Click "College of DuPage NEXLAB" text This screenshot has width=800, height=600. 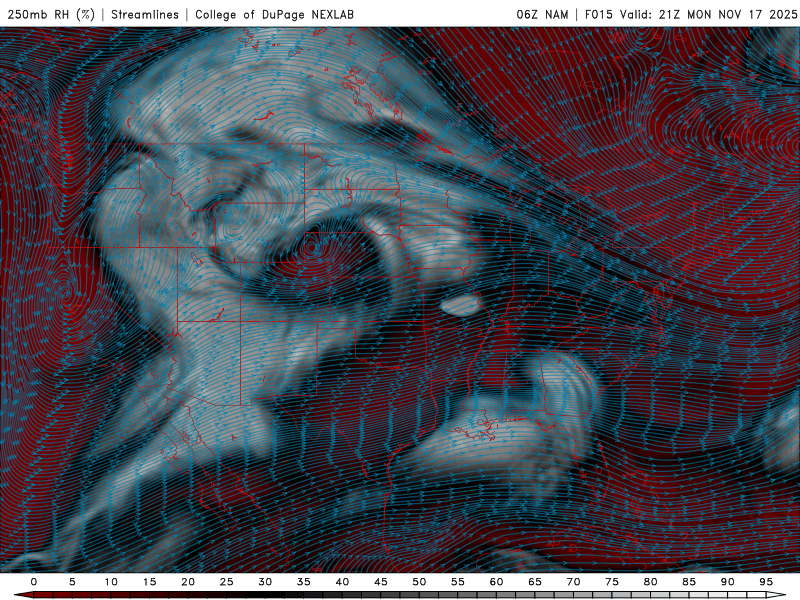tap(274, 14)
